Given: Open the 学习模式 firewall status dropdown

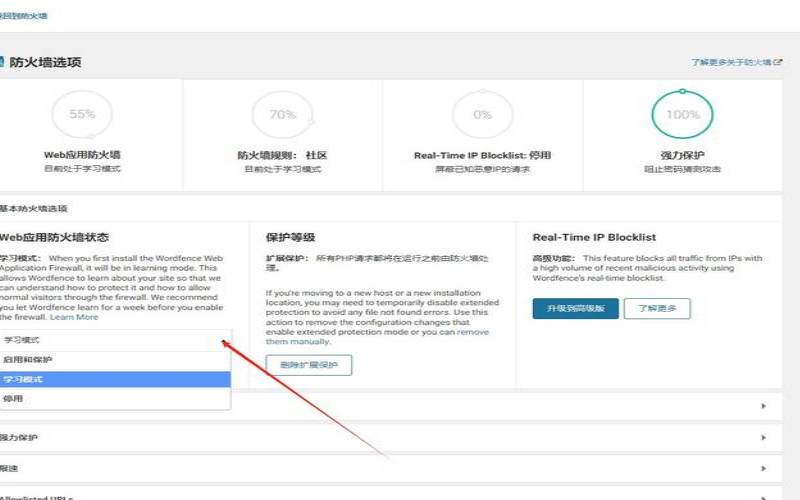Looking at the screenshot, I should click(115, 340).
